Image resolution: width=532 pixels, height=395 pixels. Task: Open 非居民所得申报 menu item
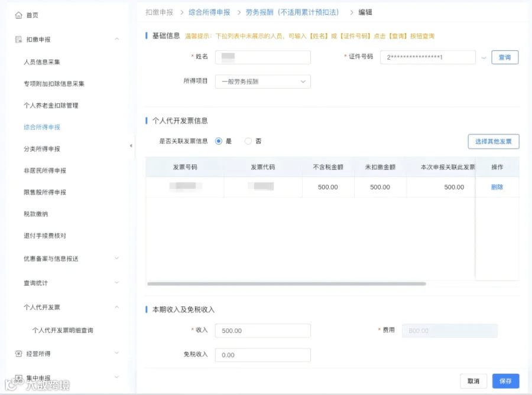pos(45,171)
